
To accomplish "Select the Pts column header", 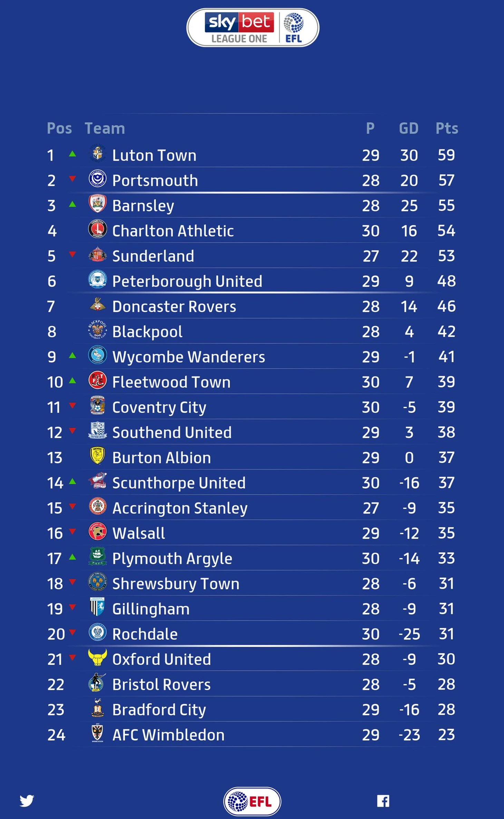I will pos(447,128).
